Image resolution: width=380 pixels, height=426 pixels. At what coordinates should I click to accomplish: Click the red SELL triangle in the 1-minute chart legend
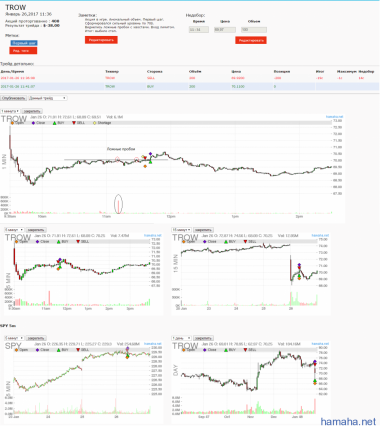74,123
